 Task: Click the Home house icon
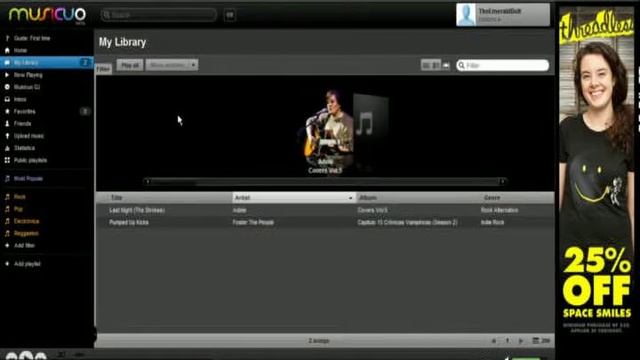tap(7, 51)
